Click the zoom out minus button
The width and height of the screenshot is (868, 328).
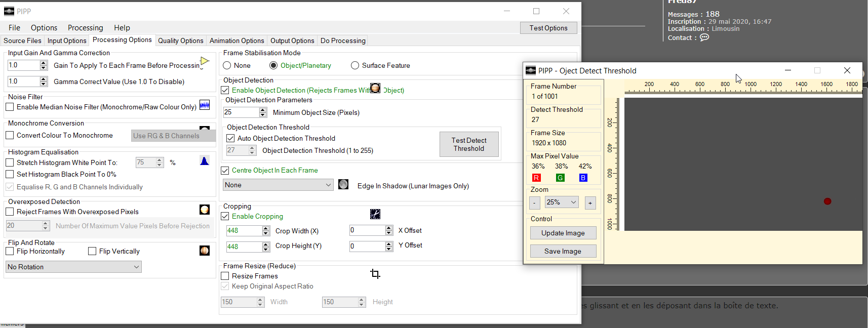pyautogui.click(x=535, y=203)
